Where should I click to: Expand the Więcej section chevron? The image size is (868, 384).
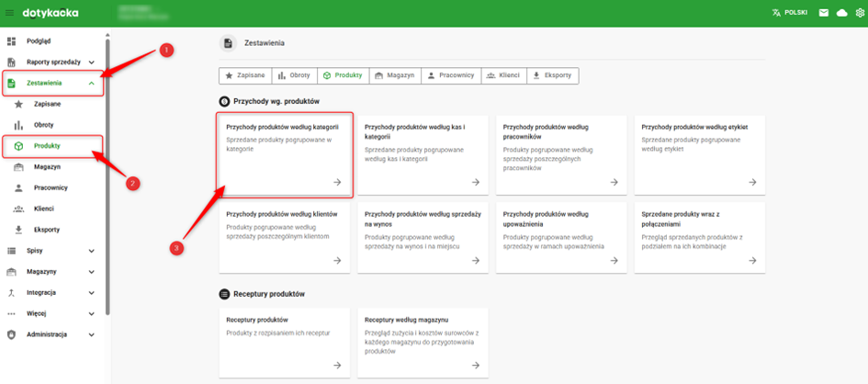click(92, 314)
